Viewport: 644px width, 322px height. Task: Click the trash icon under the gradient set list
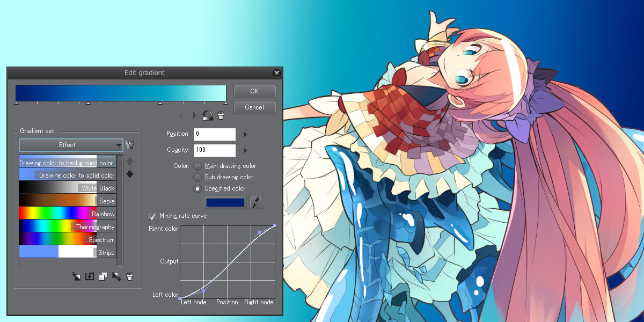click(x=129, y=276)
